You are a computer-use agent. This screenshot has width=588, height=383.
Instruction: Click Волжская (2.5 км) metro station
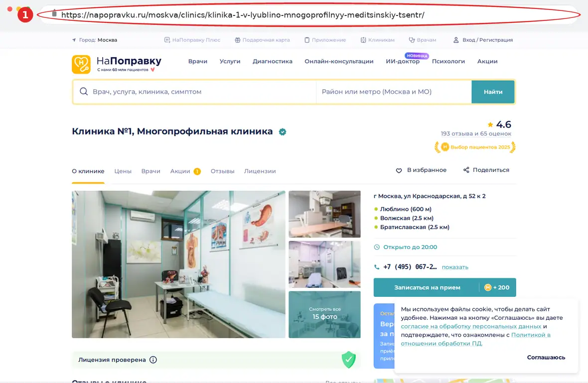tap(407, 218)
